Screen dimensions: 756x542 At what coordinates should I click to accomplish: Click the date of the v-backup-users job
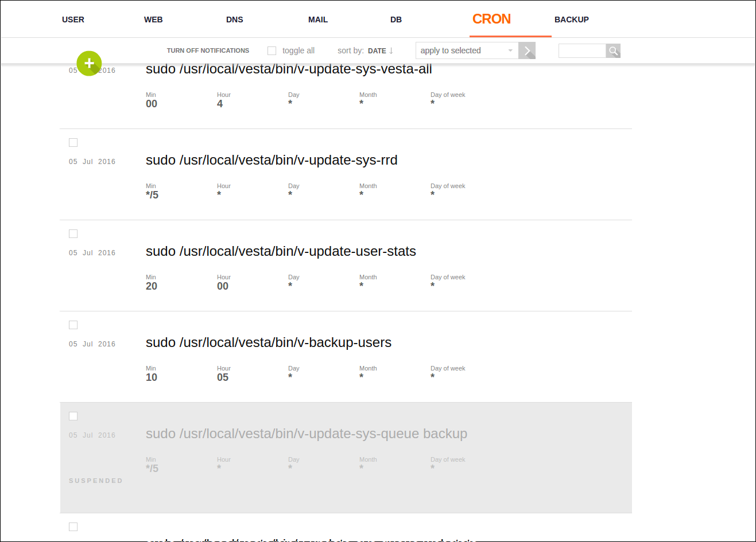click(x=92, y=344)
